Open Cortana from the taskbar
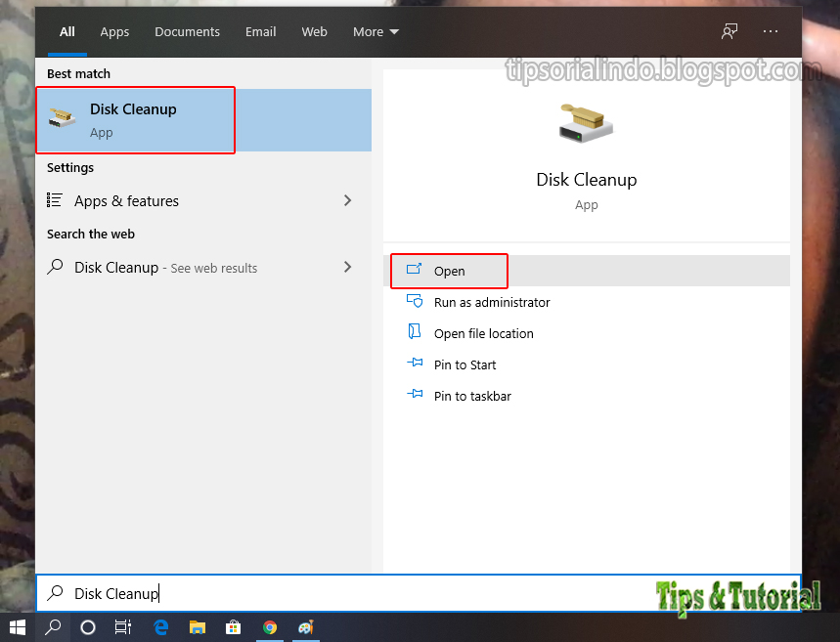This screenshot has height=642, width=840. (88, 627)
